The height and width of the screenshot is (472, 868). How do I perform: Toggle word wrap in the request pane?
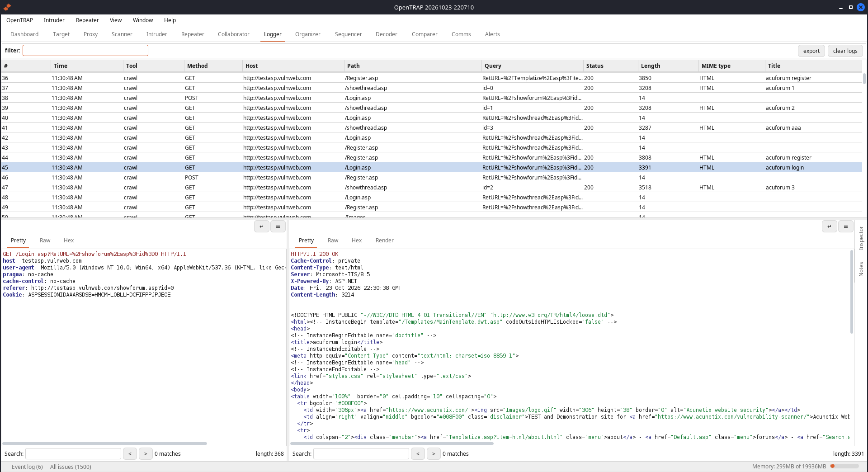261,227
